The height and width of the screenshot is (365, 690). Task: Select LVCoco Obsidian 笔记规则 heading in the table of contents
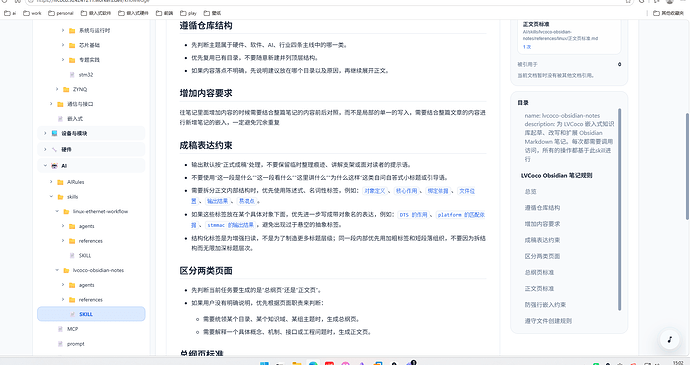(x=557, y=175)
